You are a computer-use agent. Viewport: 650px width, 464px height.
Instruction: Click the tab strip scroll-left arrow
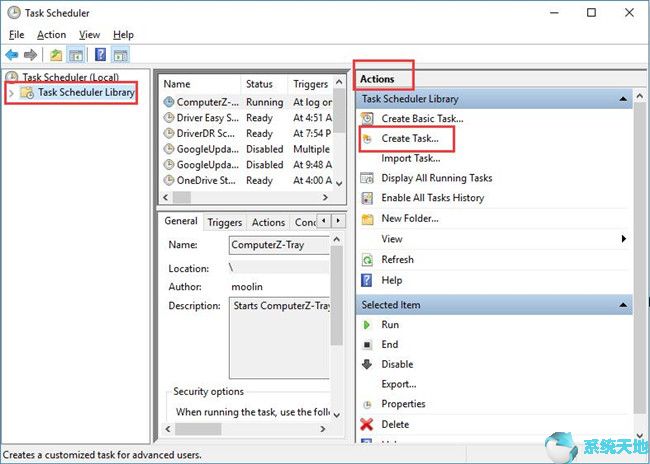(x=324, y=221)
